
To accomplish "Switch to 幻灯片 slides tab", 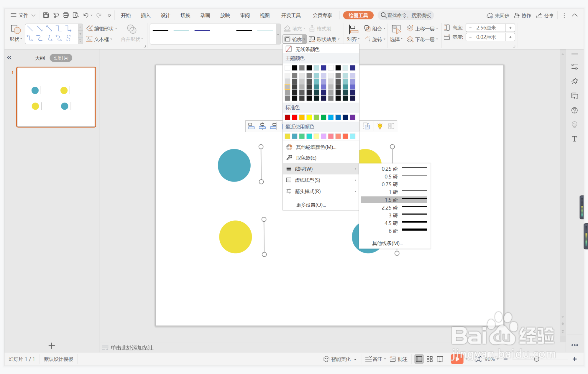I will [61, 58].
